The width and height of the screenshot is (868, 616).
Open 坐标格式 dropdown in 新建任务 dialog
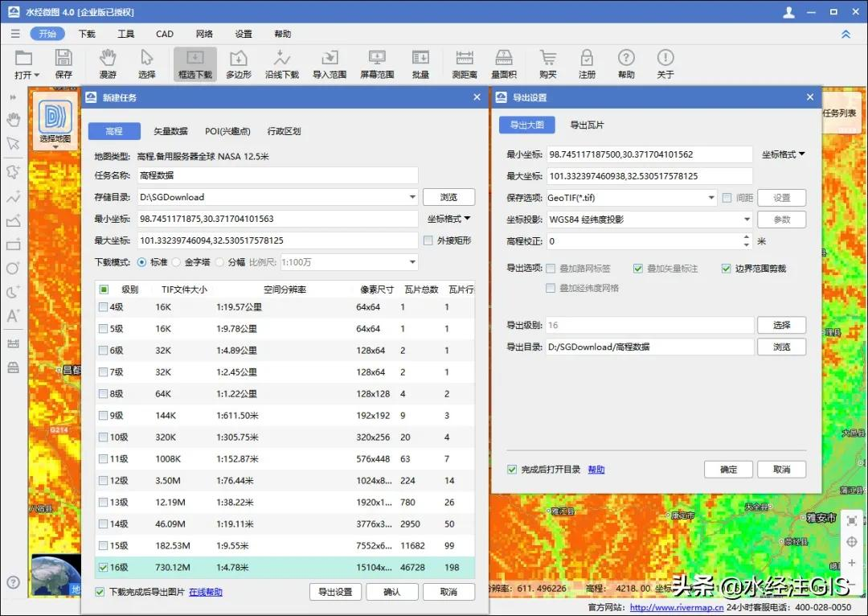pyautogui.click(x=448, y=219)
